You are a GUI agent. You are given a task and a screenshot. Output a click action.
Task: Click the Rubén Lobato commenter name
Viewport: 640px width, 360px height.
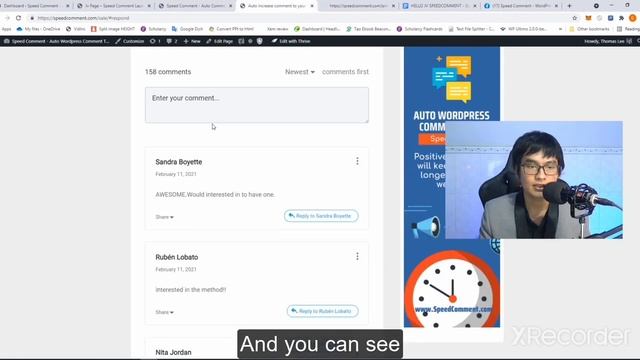click(177, 257)
